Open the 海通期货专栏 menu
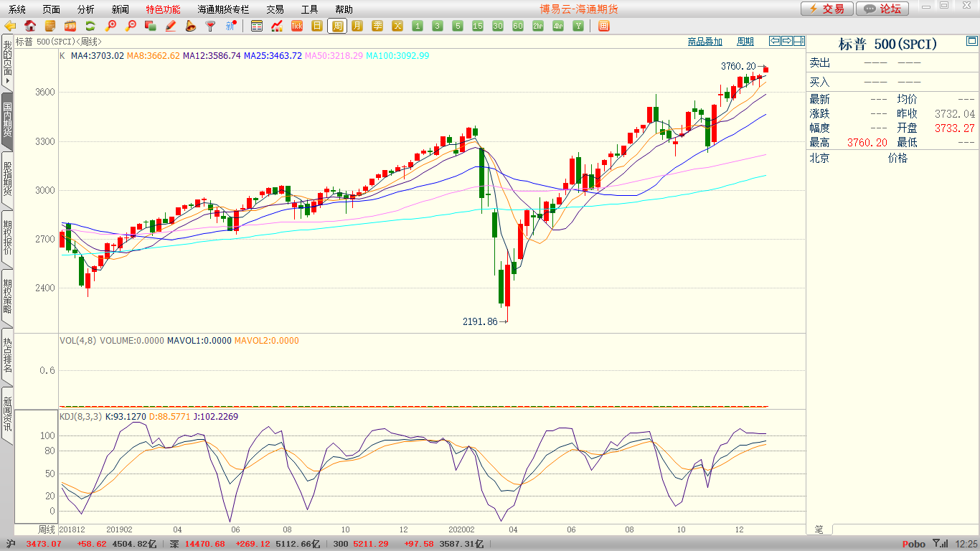 [x=224, y=9]
